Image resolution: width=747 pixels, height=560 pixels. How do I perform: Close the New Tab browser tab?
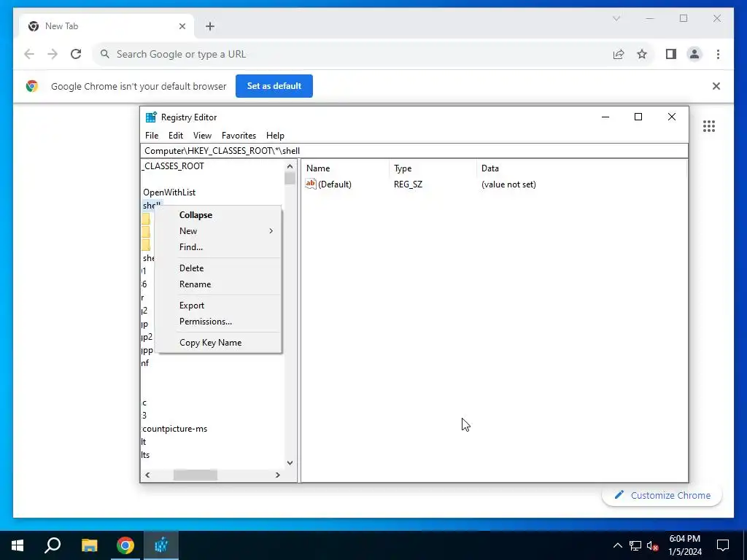[x=182, y=26]
